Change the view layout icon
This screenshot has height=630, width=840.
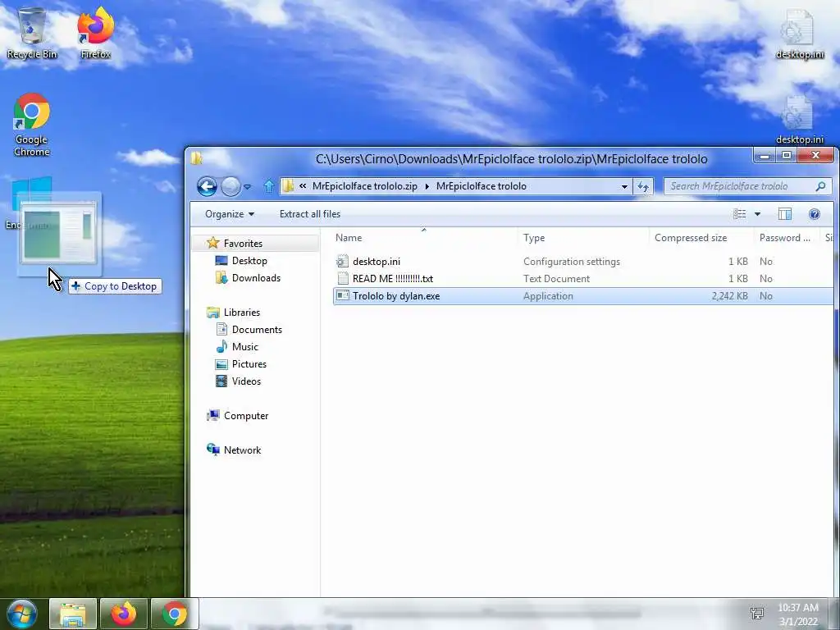click(739, 214)
